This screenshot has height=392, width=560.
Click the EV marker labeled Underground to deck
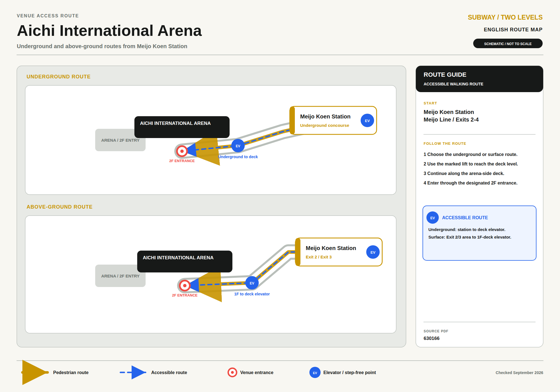click(x=238, y=146)
